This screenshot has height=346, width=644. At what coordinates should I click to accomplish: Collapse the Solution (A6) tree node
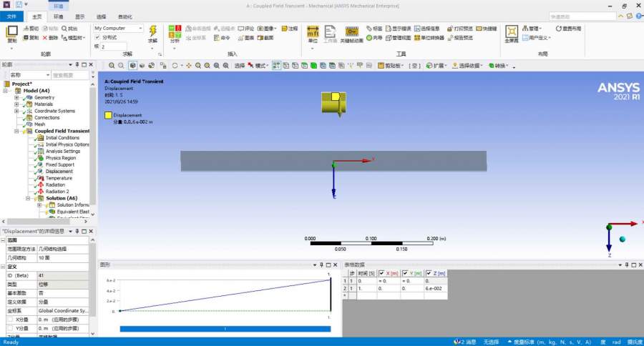pyautogui.click(x=28, y=198)
